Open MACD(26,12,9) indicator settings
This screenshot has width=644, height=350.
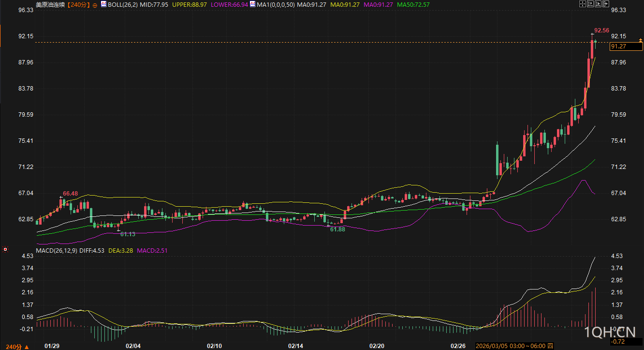click(x=57, y=250)
